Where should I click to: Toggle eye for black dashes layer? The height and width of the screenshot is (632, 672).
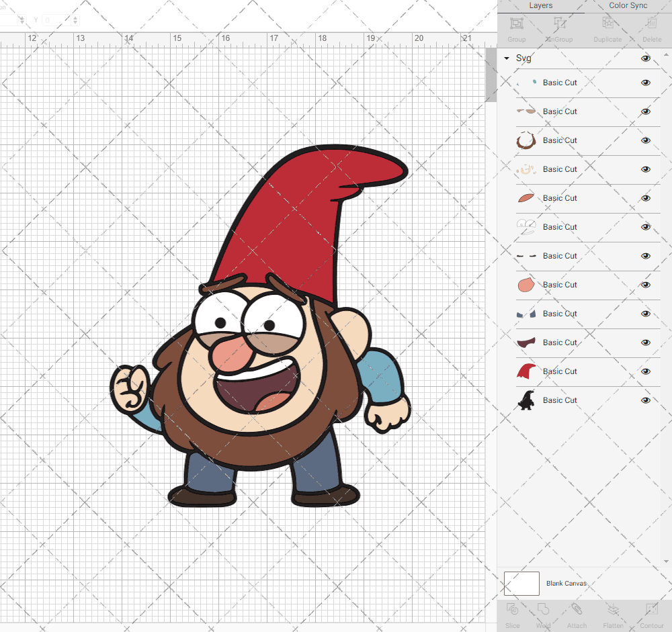click(x=645, y=256)
